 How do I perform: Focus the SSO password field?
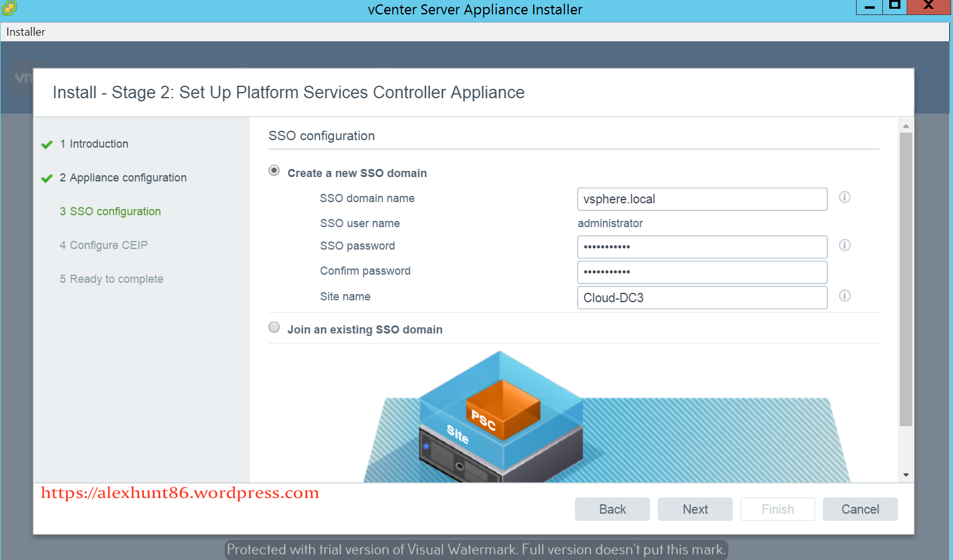pos(701,247)
